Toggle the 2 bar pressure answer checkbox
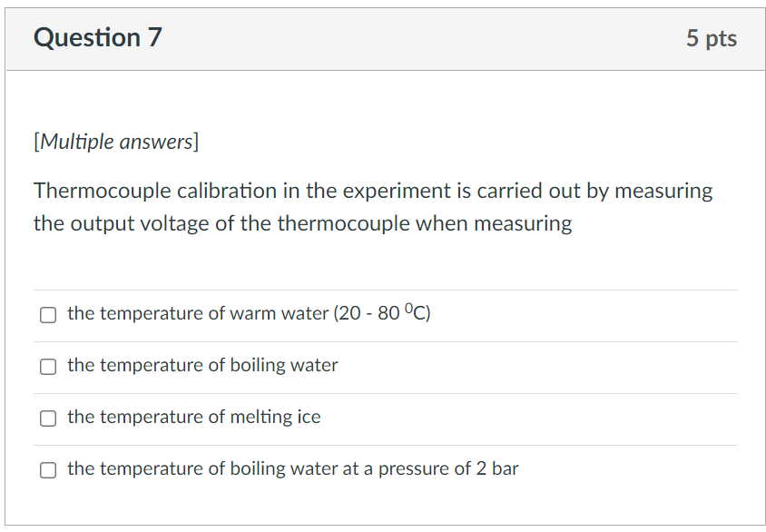The height and width of the screenshot is (532, 766). [x=46, y=470]
